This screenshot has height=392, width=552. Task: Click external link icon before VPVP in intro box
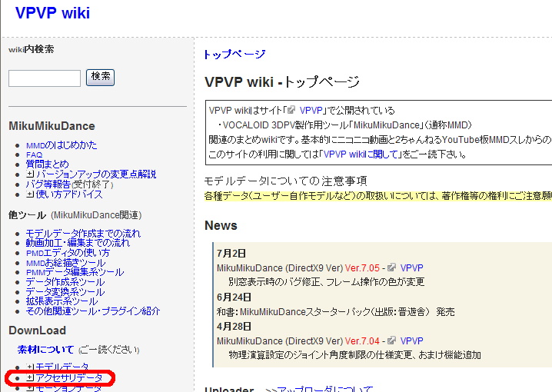[x=291, y=110]
